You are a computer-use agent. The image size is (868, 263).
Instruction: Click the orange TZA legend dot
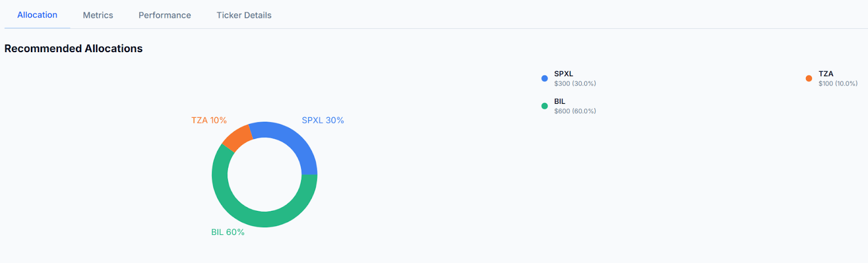click(x=808, y=78)
